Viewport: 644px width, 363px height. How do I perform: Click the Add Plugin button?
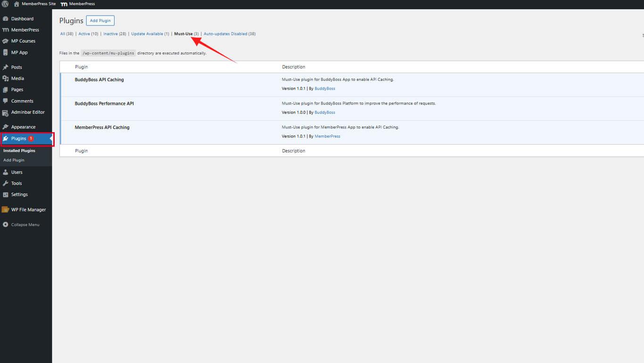pyautogui.click(x=100, y=20)
